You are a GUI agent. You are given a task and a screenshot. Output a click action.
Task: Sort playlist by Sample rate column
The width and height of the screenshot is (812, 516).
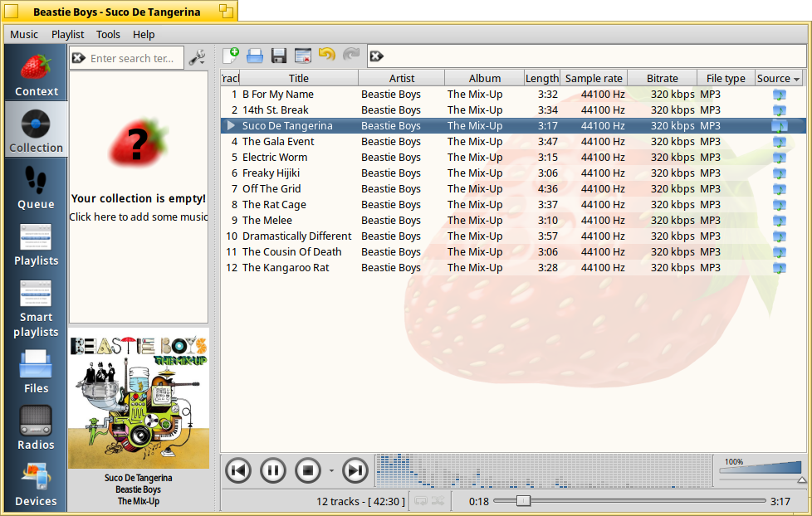[594, 78]
